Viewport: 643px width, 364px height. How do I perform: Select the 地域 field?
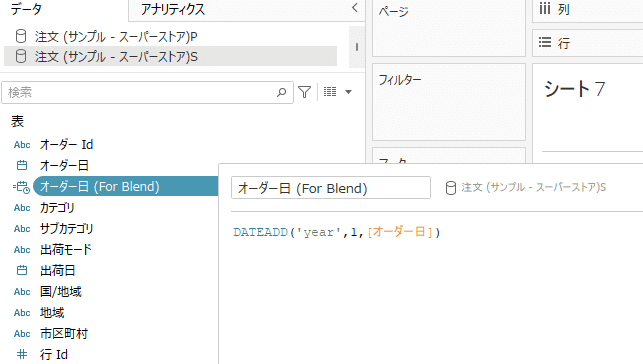pos(52,312)
